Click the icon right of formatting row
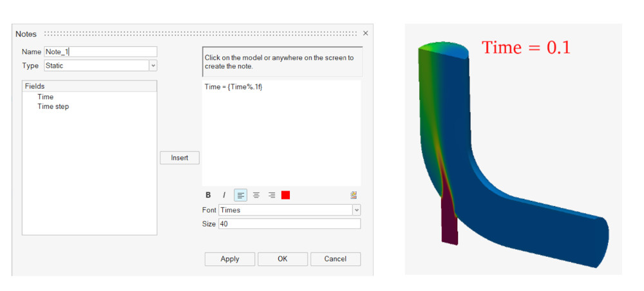Viewport: 644px width, 291px height. [354, 195]
